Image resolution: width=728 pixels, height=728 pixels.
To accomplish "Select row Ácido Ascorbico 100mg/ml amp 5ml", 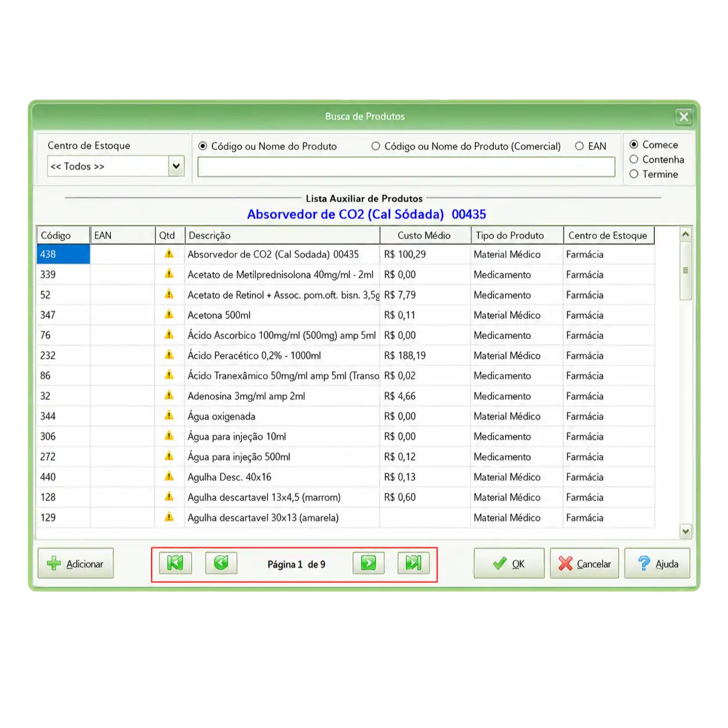I will click(x=345, y=335).
